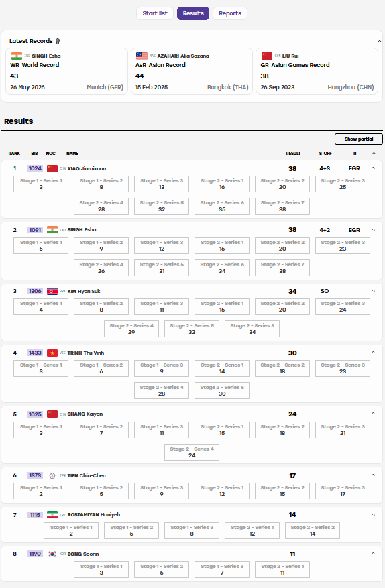385x588 pixels.
Task: Click Korea flag next to BONG Seorin
Action: 52,554
